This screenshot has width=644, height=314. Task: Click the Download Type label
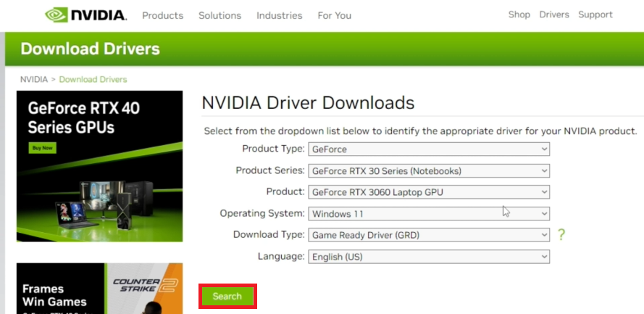269,235
